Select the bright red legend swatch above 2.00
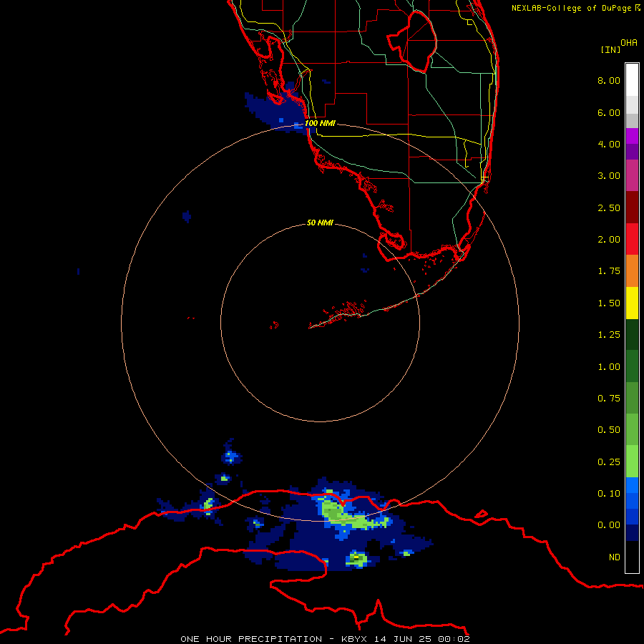Image resolution: width=644 pixels, height=644 pixels. click(632, 240)
